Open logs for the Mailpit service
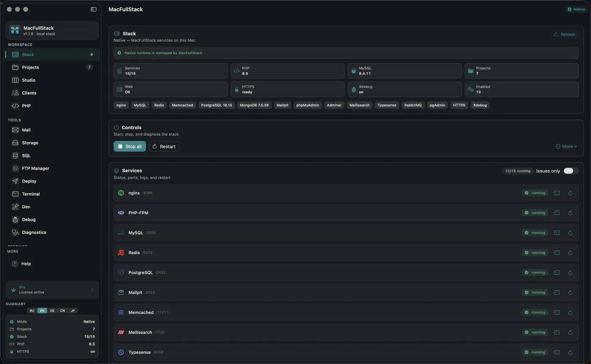 557,292
